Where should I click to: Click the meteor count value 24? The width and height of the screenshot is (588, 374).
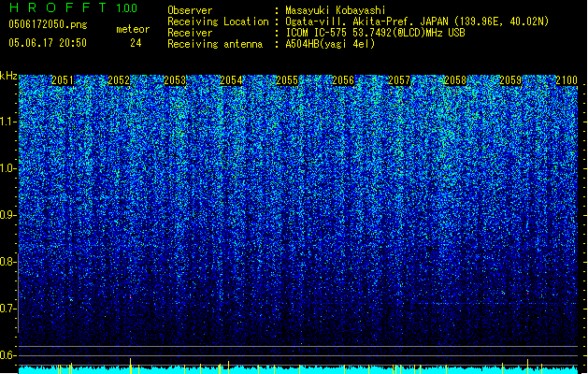point(136,43)
